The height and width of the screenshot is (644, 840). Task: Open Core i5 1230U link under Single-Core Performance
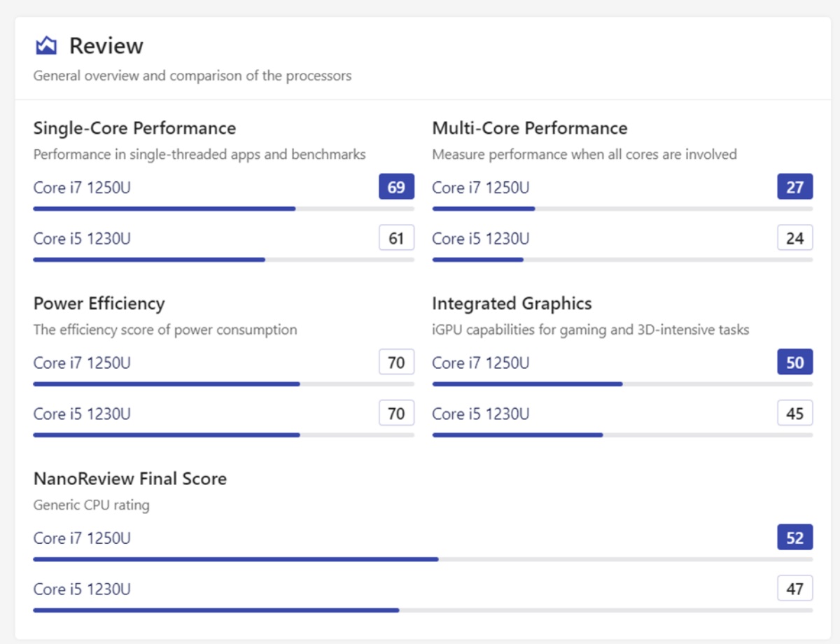pyautogui.click(x=82, y=239)
